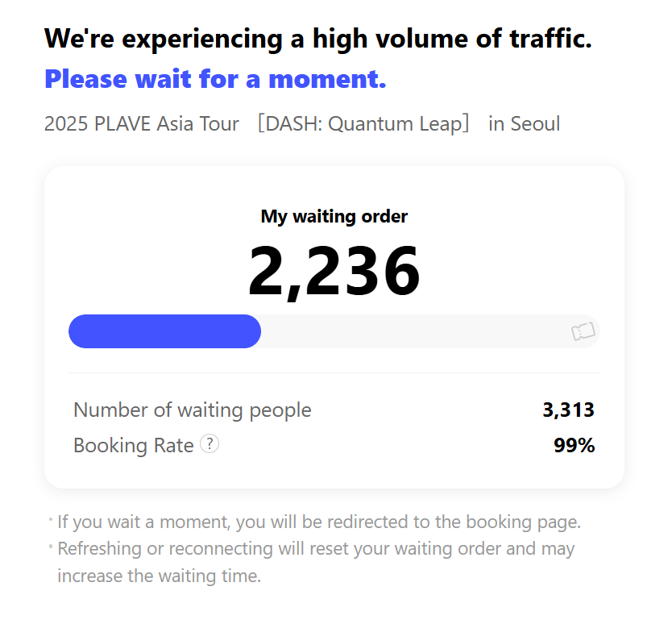Click the 99% booking rate value
The image size is (672, 624).
(x=574, y=445)
